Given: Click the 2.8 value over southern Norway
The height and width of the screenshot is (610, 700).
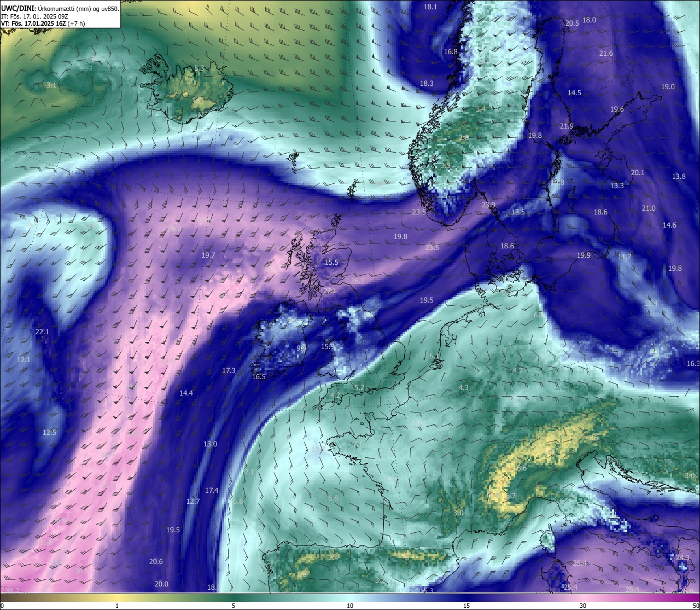Looking at the screenshot, I should pyautogui.click(x=464, y=137).
